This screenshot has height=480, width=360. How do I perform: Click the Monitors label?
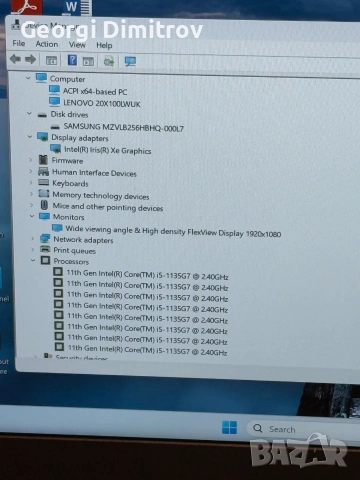[x=69, y=217]
